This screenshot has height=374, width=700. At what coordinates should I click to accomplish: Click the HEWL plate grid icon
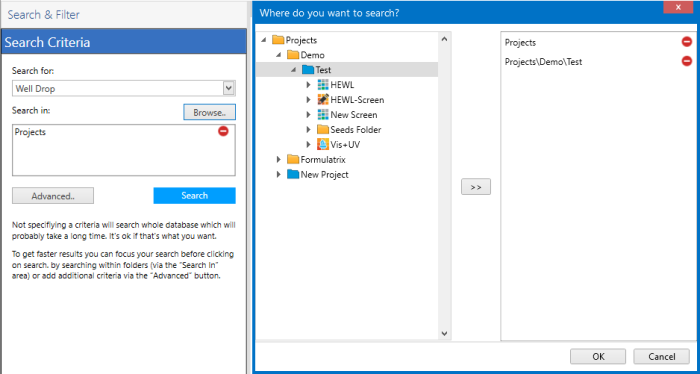323,85
